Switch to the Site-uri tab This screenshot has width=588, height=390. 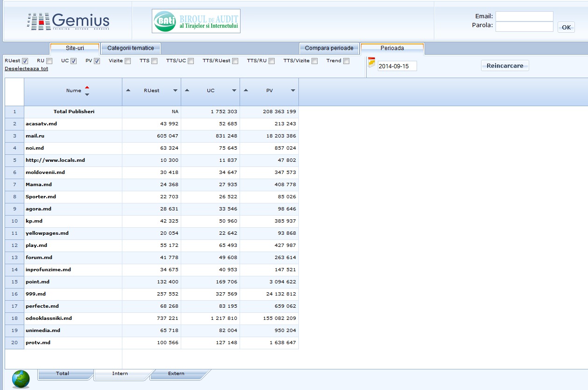(75, 48)
